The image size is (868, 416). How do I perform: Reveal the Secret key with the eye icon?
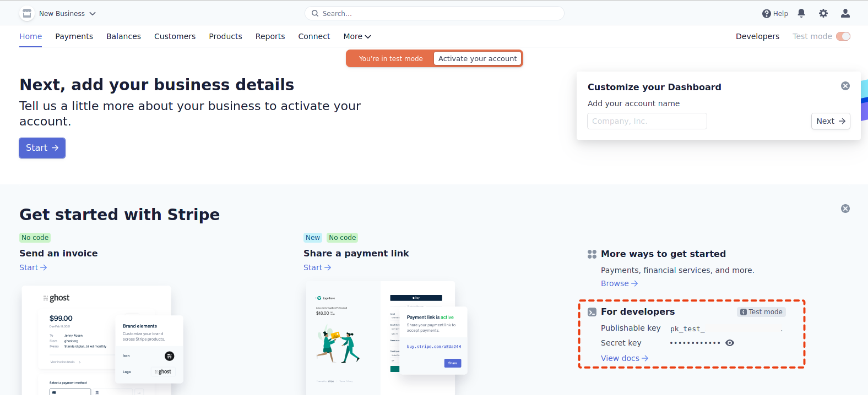(730, 343)
